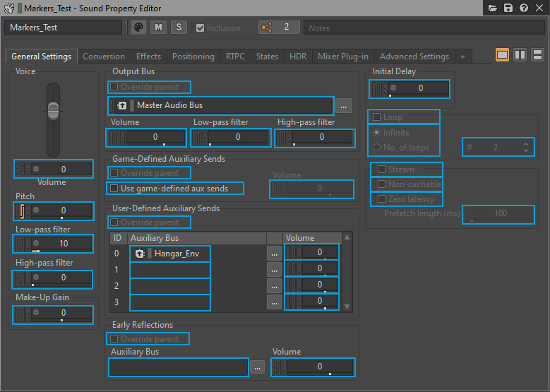Select the Hangar_Env auxiliary bus row
550x392 pixels.
170,254
